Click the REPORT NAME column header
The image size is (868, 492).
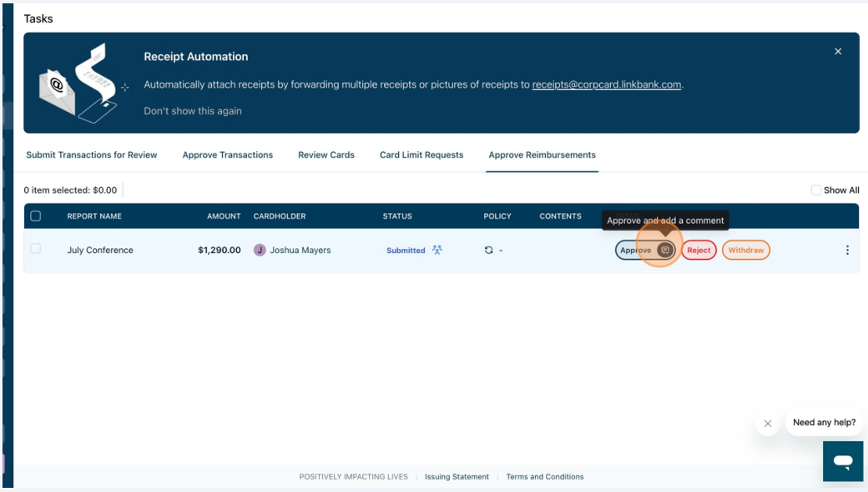pos(94,216)
